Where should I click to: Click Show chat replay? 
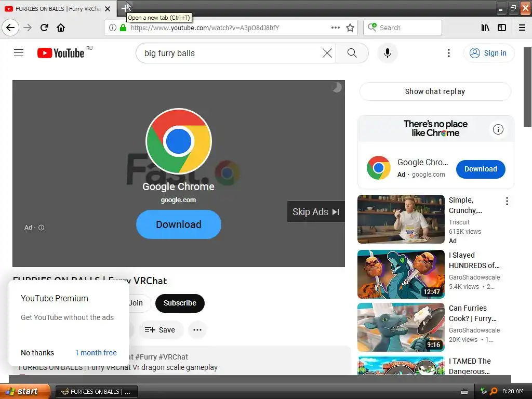435,91
